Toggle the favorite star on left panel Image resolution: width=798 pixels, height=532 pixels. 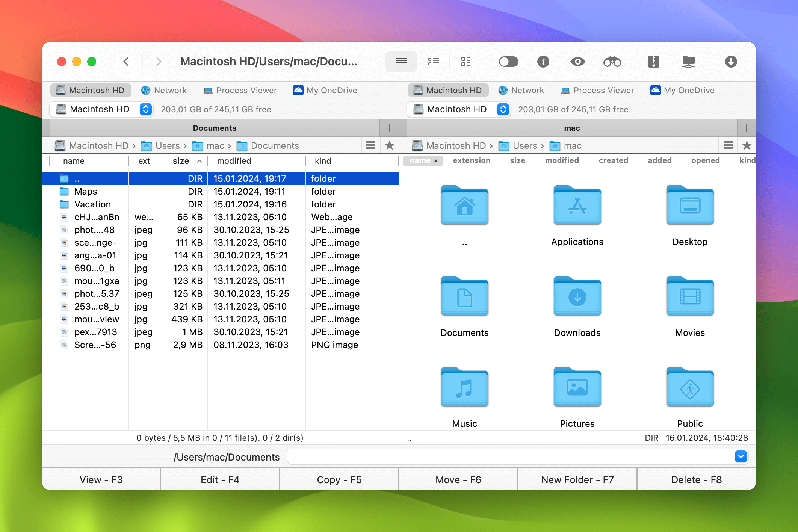(x=388, y=145)
